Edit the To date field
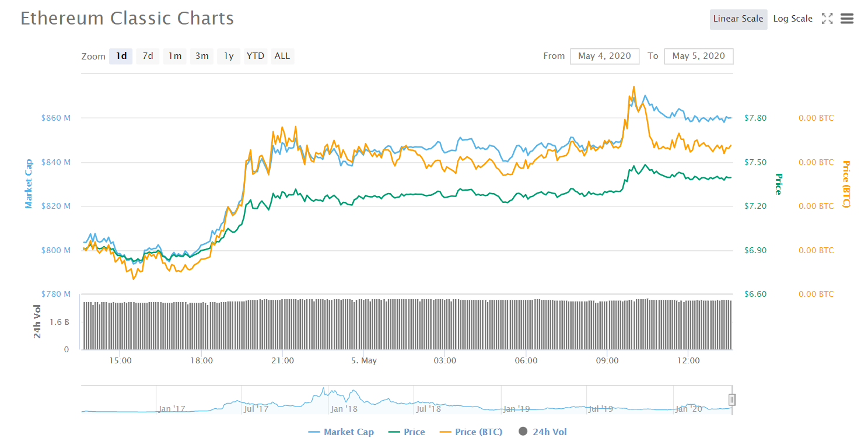This screenshot has width=868, height=445. (699, 56)
